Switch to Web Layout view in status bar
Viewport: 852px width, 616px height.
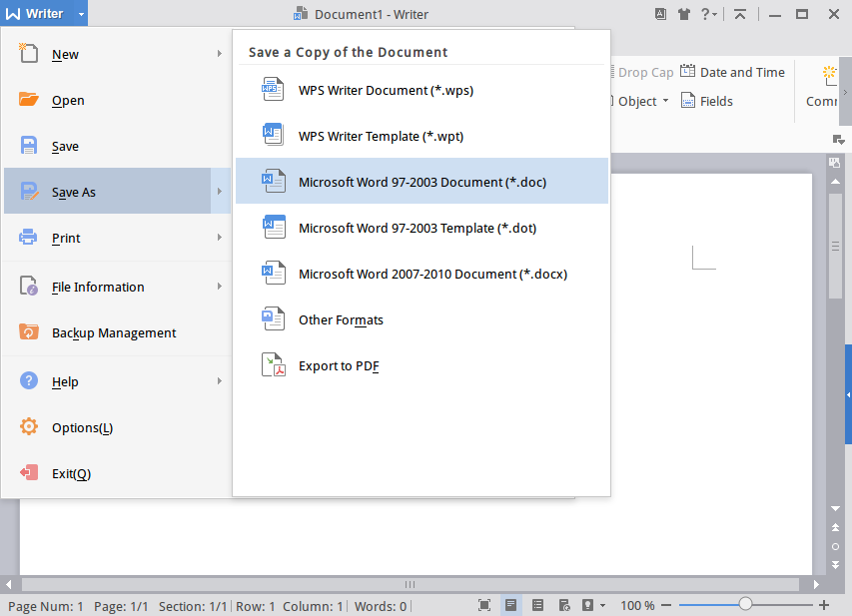pyautogui.click(x=564, y=605)
